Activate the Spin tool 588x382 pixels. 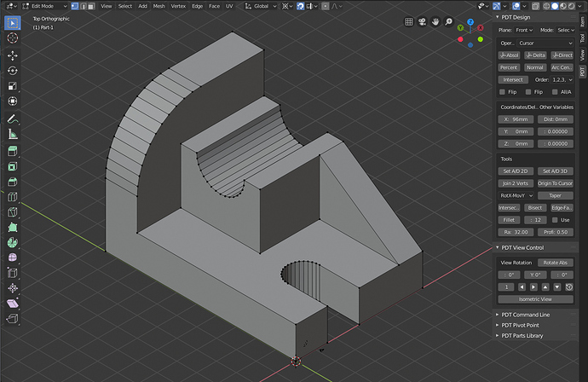[x=13, y=242]
